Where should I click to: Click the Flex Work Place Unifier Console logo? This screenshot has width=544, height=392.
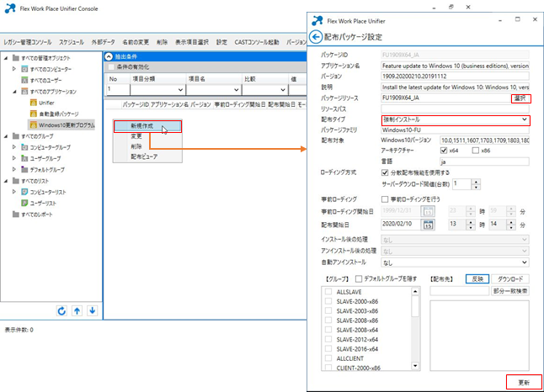pyautogui.click(x=10, y=8)
